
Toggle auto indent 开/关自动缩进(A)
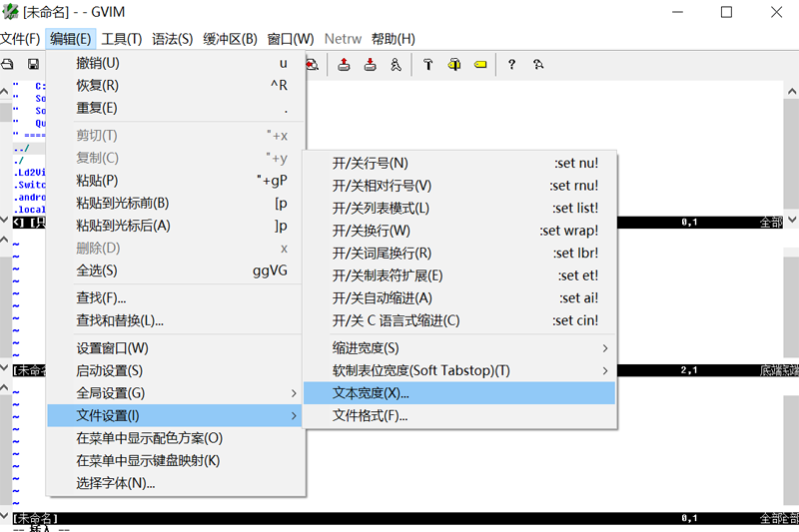tap(460, 297)
